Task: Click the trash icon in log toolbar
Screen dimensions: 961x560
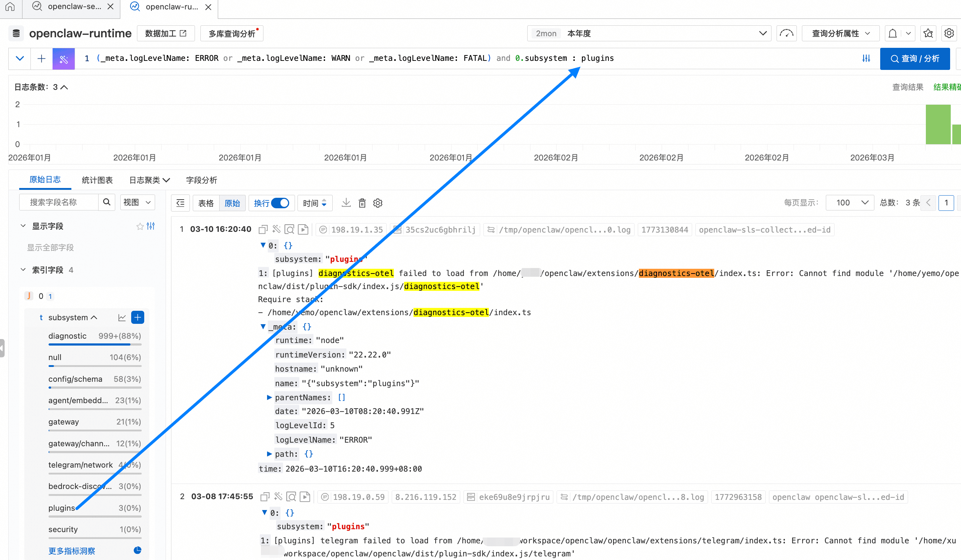Action: 362,203
